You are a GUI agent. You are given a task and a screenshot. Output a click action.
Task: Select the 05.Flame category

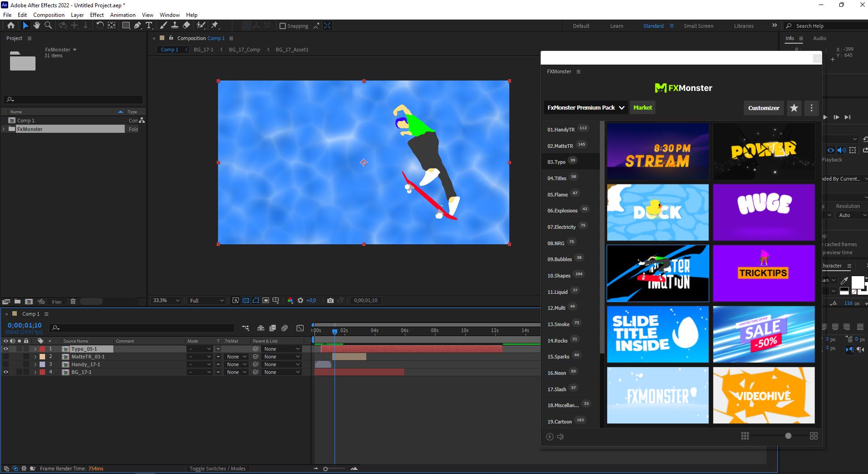[570, 194]
